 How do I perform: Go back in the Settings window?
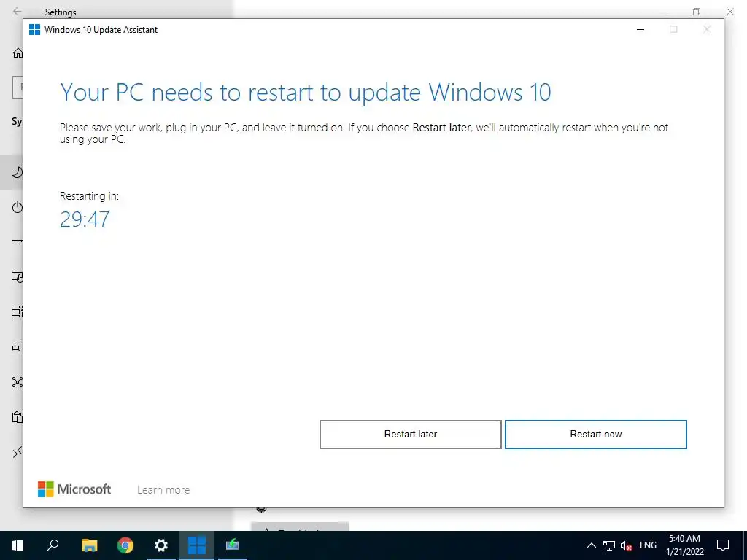click(18, 12)
